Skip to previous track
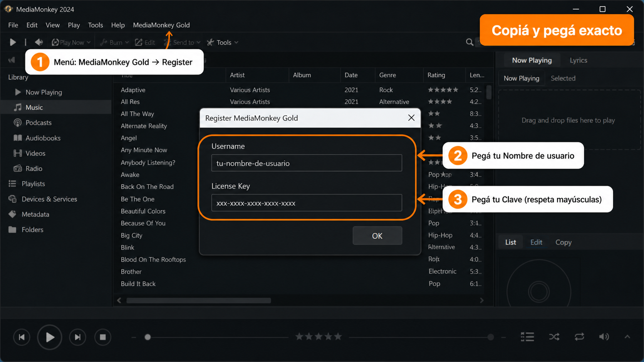This screenshot has height=362, width=644. [x=22, y=337]
